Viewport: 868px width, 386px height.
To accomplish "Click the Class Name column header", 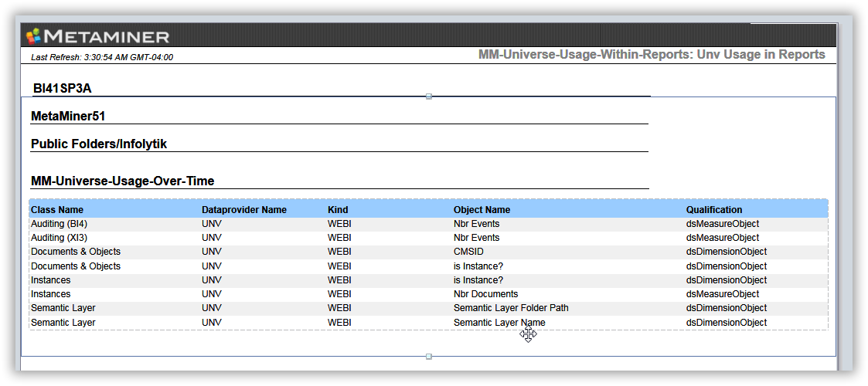I will coord(57,210).
